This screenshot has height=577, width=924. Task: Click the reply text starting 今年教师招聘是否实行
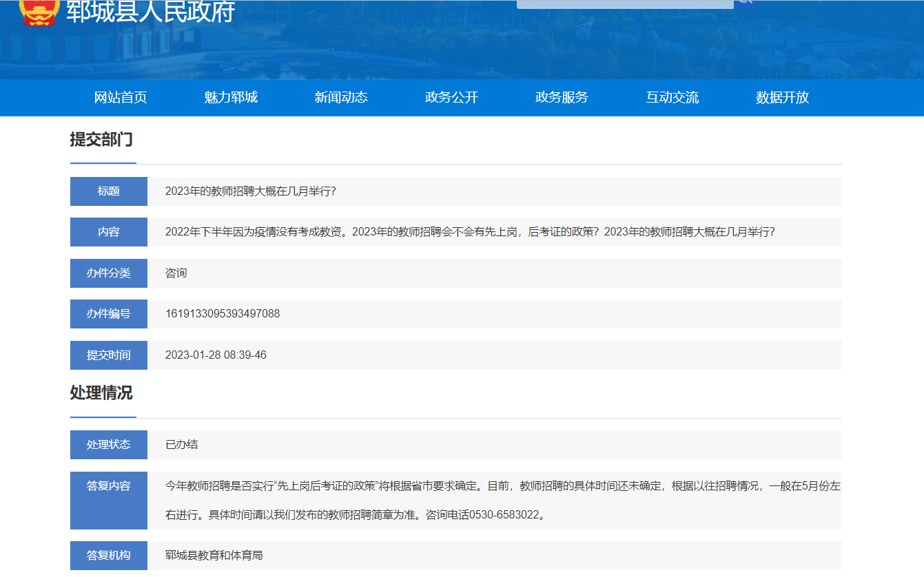pyautogui.click(x=503, y=486)
